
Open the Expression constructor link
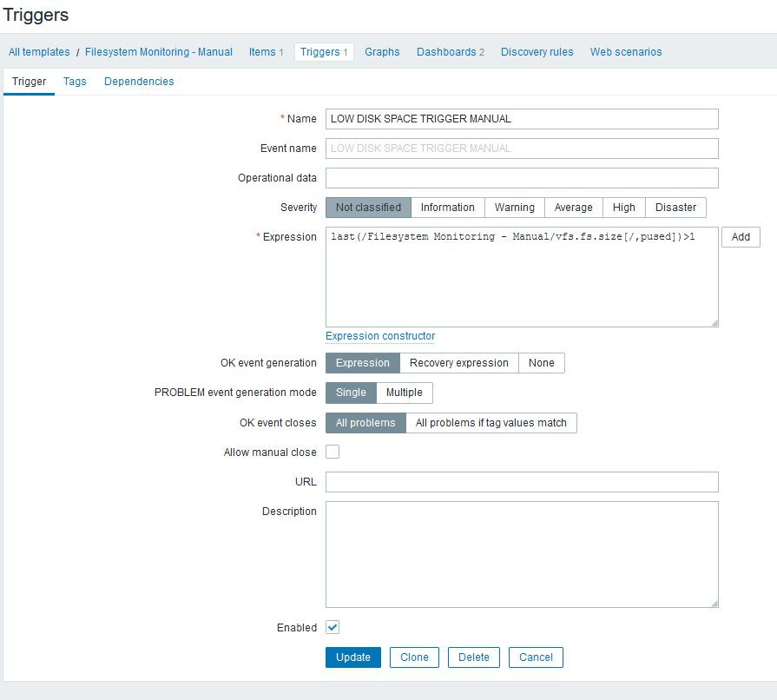380,336
